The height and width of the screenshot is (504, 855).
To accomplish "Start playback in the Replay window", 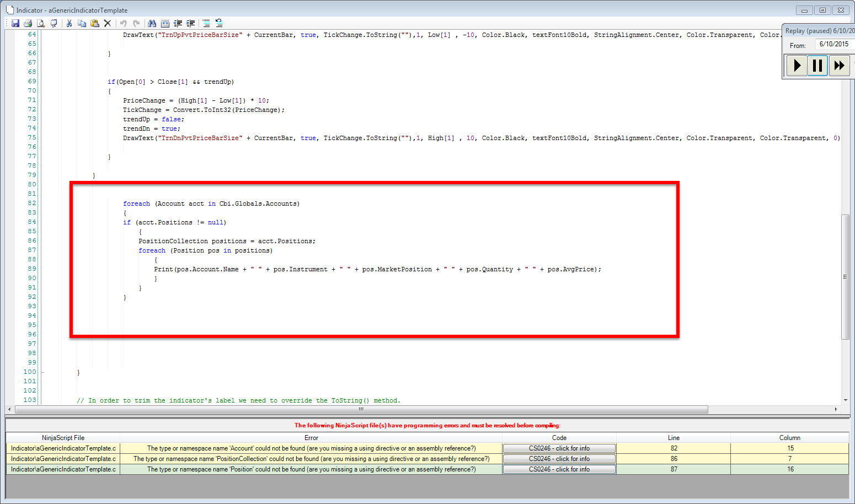I will pos(797,66).
